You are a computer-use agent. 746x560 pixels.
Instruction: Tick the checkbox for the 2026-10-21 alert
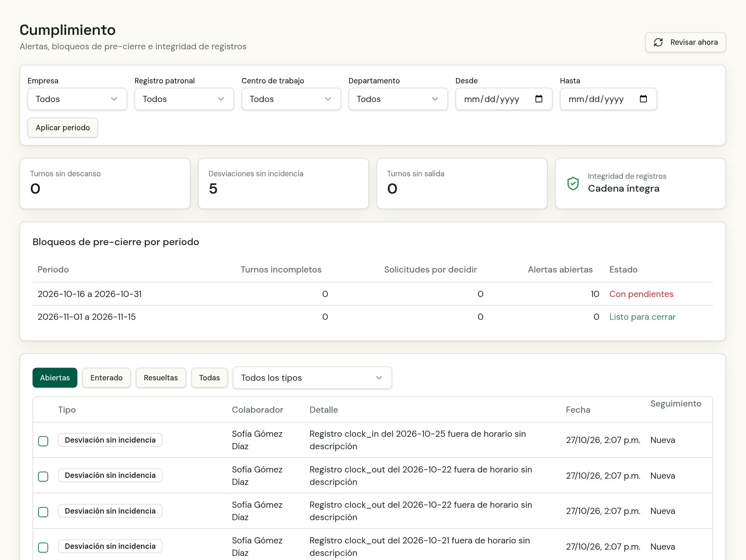tap(43, 548)
